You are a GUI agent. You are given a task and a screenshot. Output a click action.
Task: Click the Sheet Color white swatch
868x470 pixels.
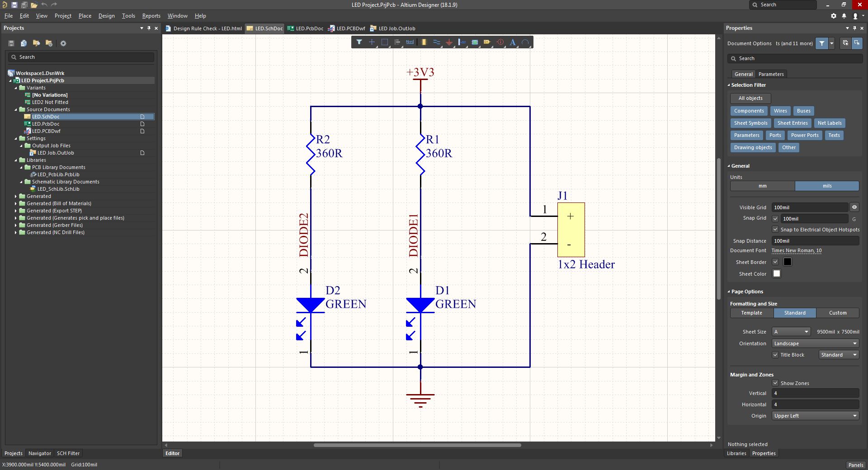(x=777, y=273)
